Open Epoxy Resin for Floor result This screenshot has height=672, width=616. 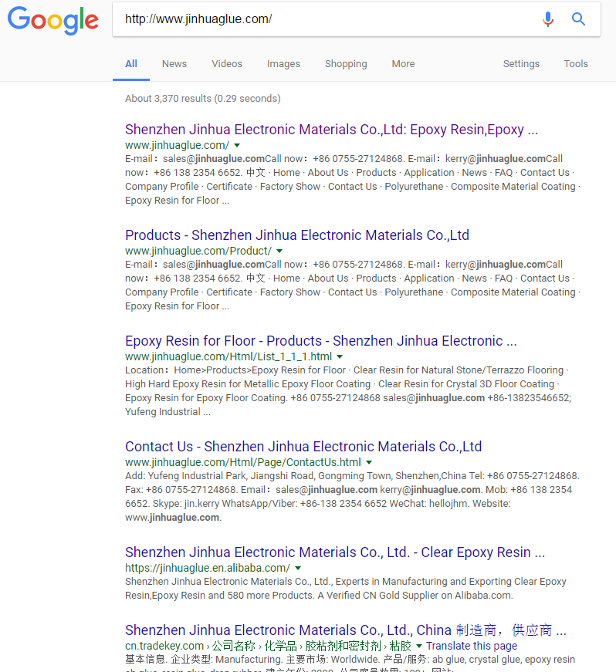pyautogui.click(x=321, y=341)
